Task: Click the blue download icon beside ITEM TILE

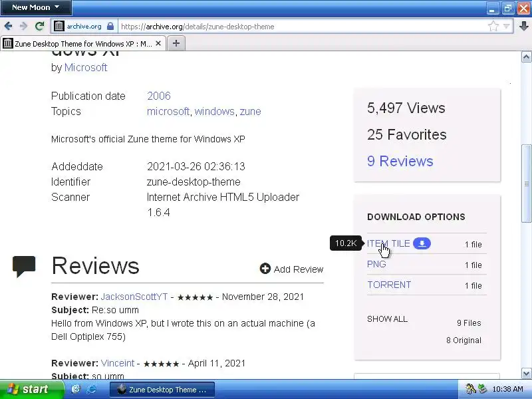Action: pyautogui.click(x=422, y=243)
